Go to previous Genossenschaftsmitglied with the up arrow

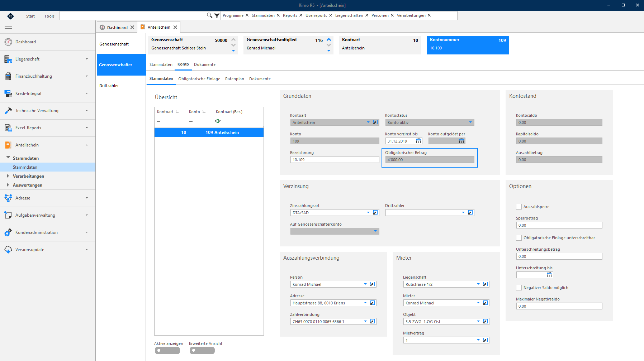click(329, 39)
